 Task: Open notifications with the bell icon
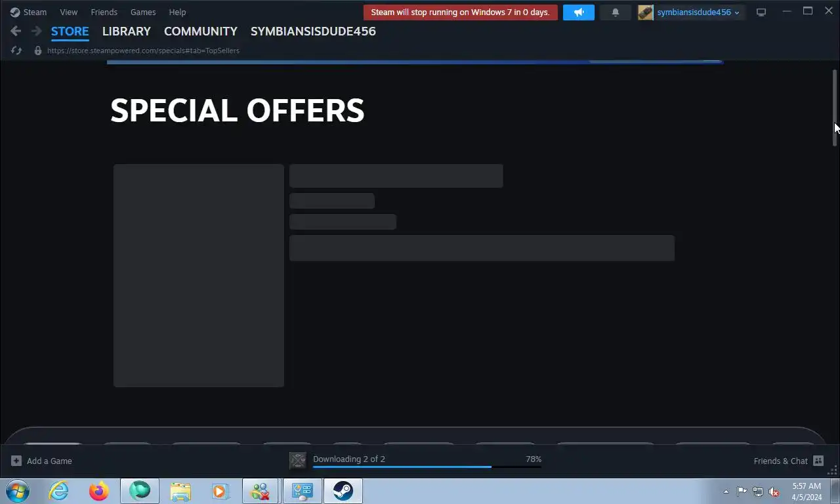click(616, 12)
